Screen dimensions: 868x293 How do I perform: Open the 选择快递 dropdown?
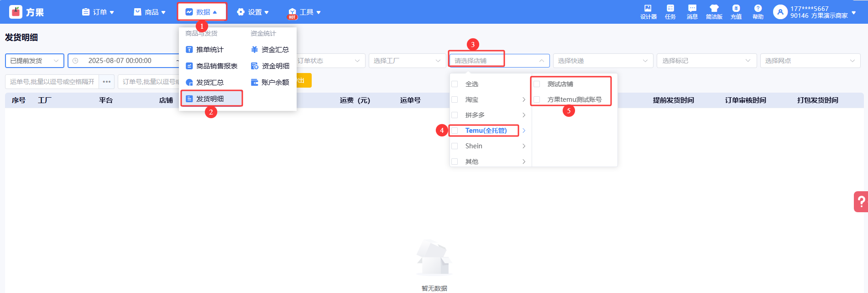click(603, 61)
